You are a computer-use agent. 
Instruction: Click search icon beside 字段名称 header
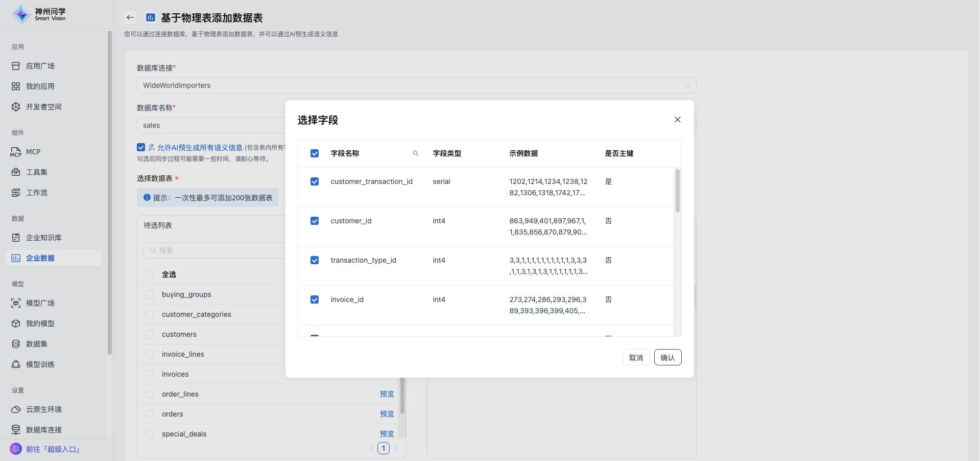[415, 153]
